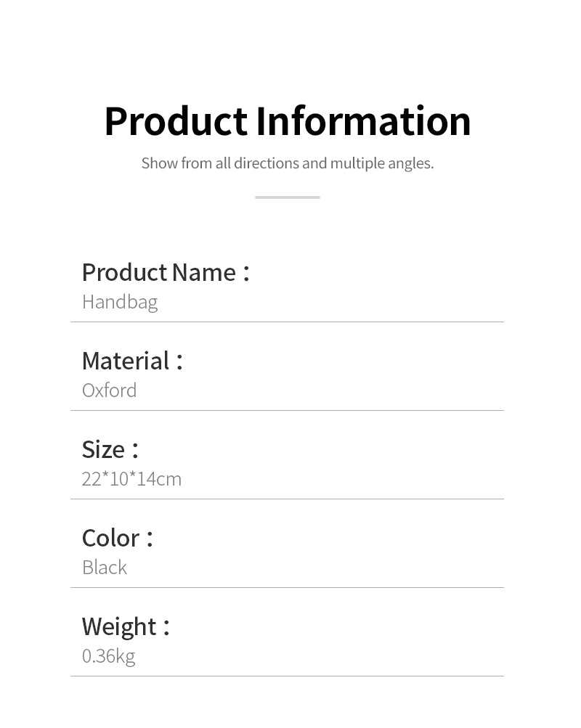Image resolution: width=581 pixels, height=728 pixels.
Task: Click the short gray divider below the subtitle
Action: (x=287, y=197)
